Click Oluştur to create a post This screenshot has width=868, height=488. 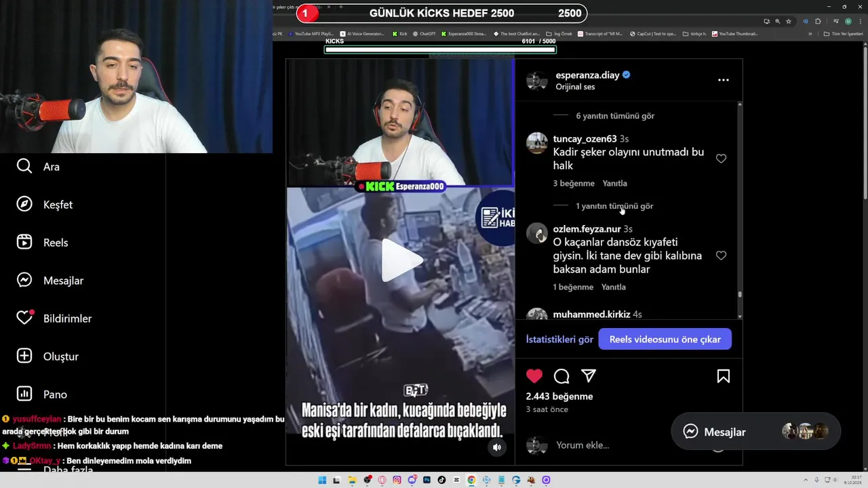click(47, 357)
